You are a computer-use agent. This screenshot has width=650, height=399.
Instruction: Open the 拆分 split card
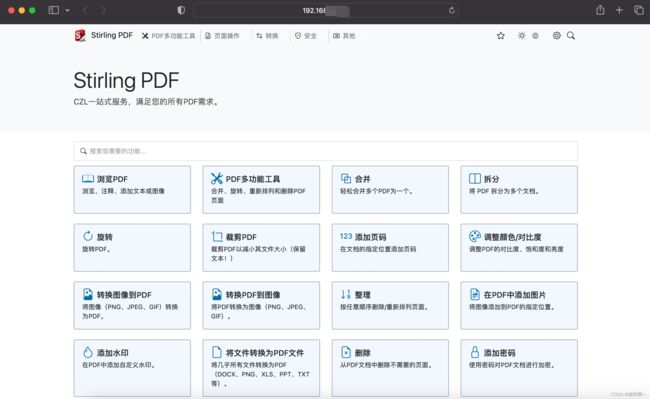(x=519, y=190)
